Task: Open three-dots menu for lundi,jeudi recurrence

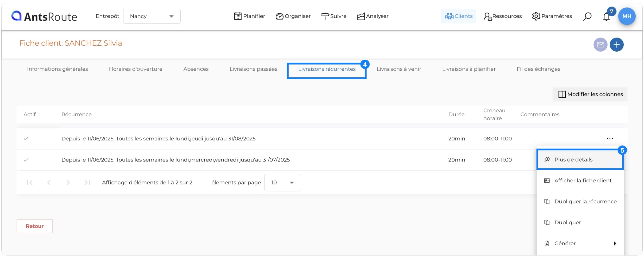Action: (x=610, y=139)
